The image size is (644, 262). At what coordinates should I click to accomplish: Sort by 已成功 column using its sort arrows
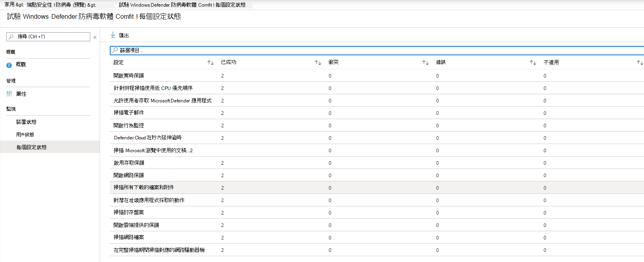318,63
